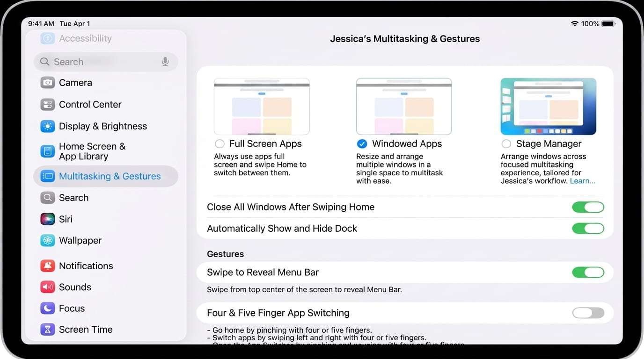The image size is (644, 359).
Task: Select the Full Screen Apps radio button
Action: click(x=219, y=144)
